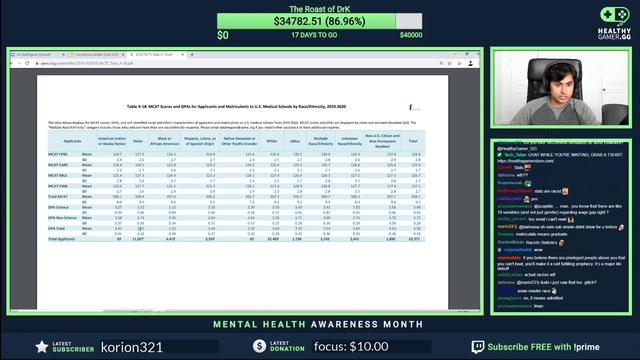This screenshot has width=640, height=360.
Task: Click the 'Total MCAT' row label
Action: [58, 197]
